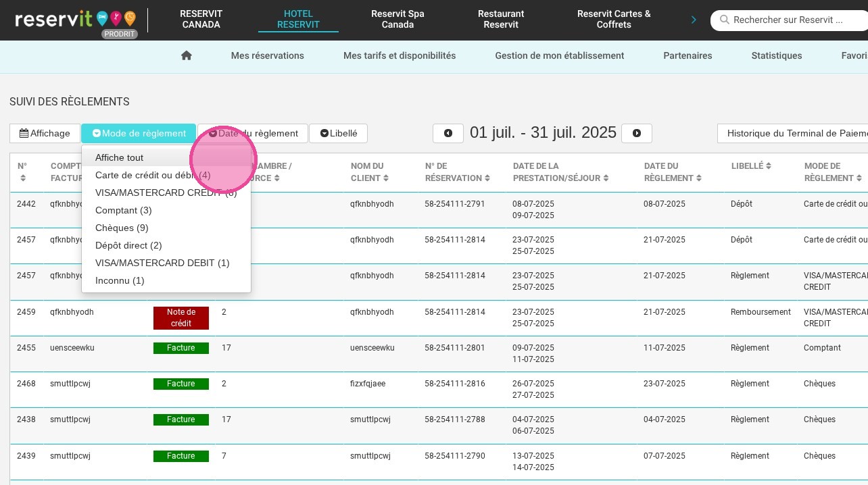Filter by Chèques (9)

click(166, 228)
